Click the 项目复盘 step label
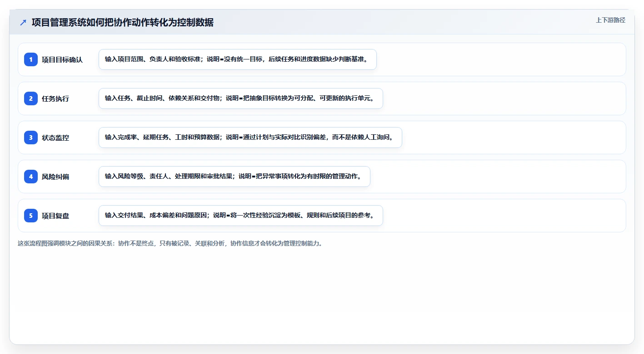Image resolution: width=644 pixels, height=354 pixels. click(55, 216)
